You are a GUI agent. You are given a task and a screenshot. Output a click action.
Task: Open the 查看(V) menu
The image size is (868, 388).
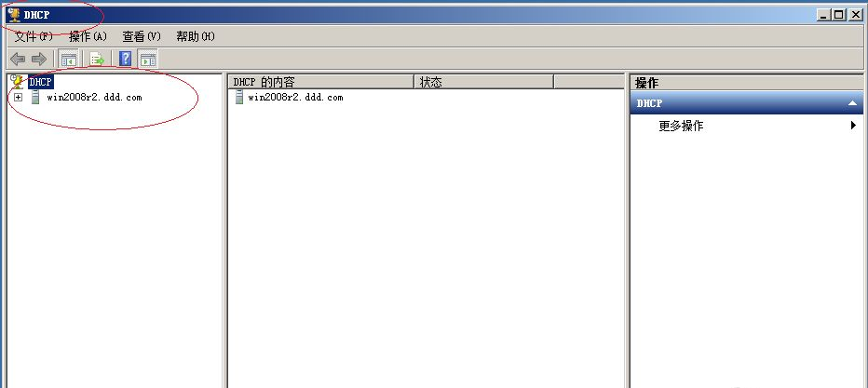click(x=142, y=36)
